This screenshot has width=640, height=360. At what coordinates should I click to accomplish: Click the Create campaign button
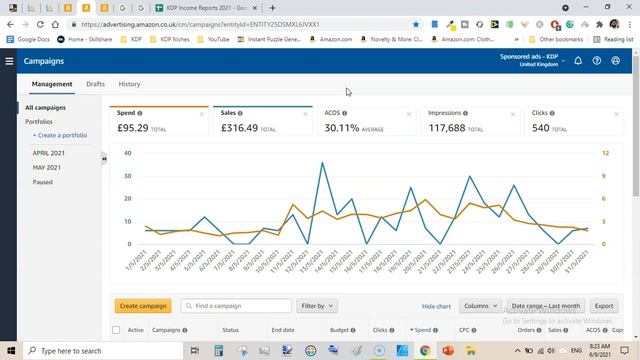pos(143,306)
